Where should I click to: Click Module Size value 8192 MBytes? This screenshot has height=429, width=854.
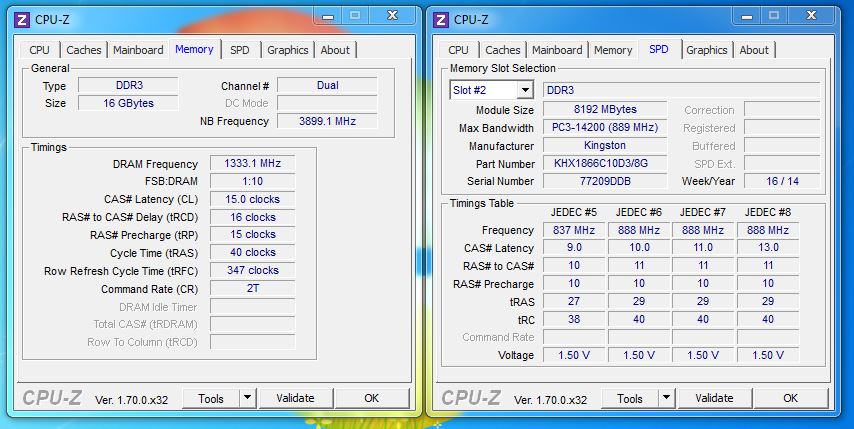click(x=605, y=109)
